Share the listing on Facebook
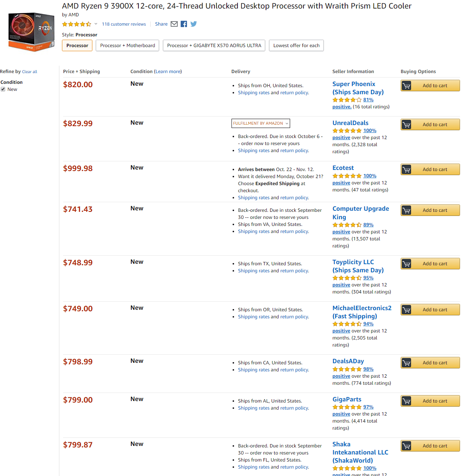The image size is (463, 476). [x=184, y=24]
